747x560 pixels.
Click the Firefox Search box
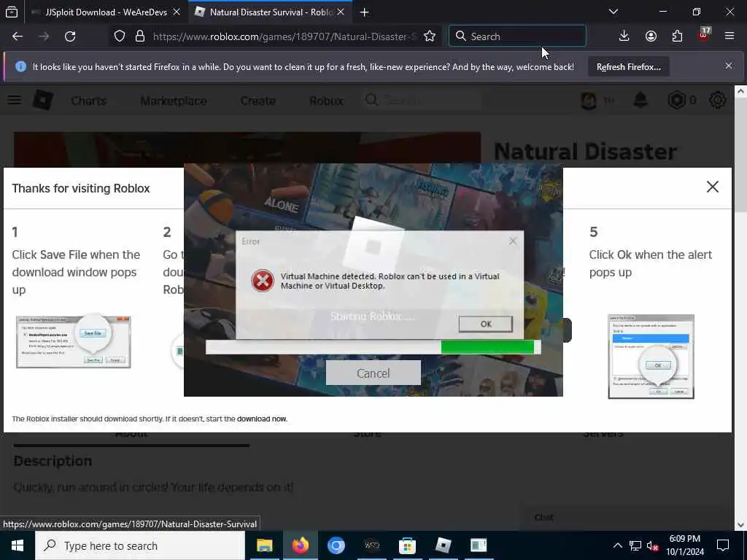pyautogui.click(x=517, y=36)
